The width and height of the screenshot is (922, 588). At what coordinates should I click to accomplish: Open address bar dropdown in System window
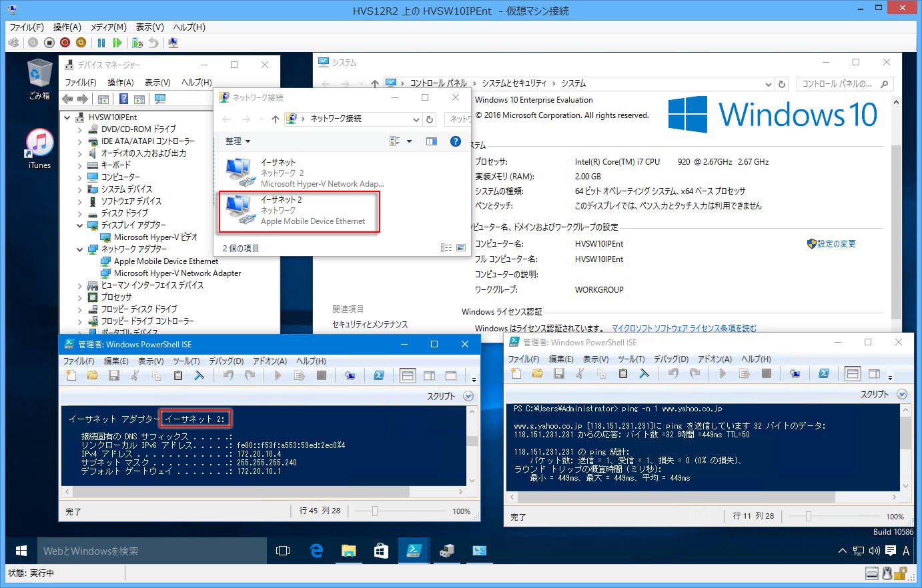769,84
